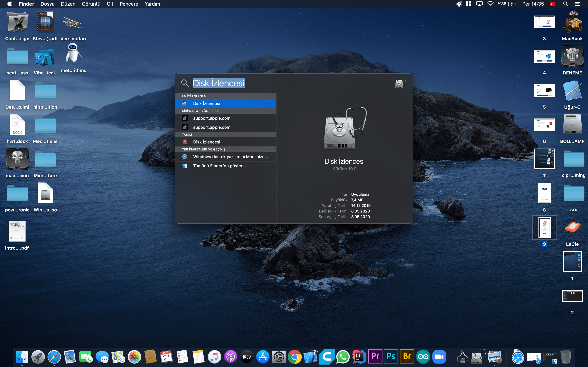Open the Pencere menu in the menu bar

[x=129, y=4]
